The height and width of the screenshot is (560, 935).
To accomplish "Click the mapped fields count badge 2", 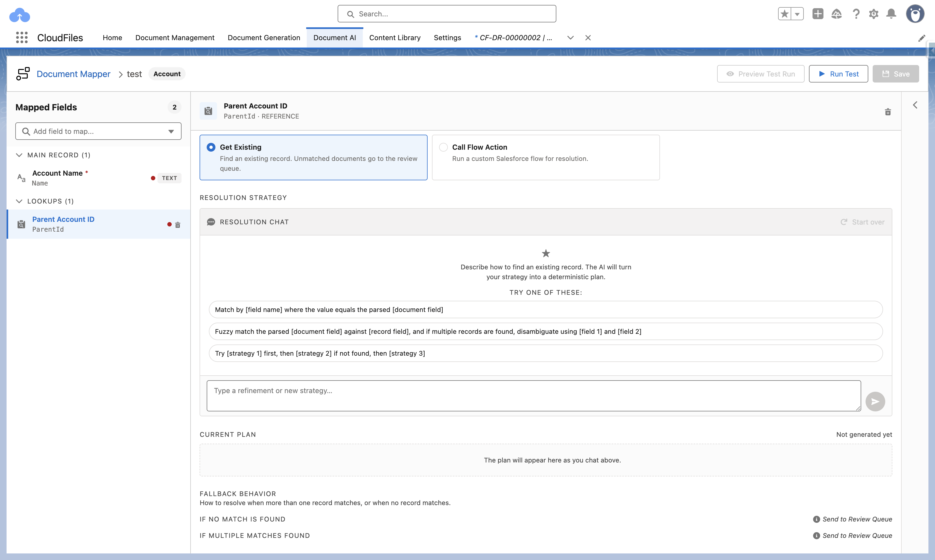I will point(174,107).
